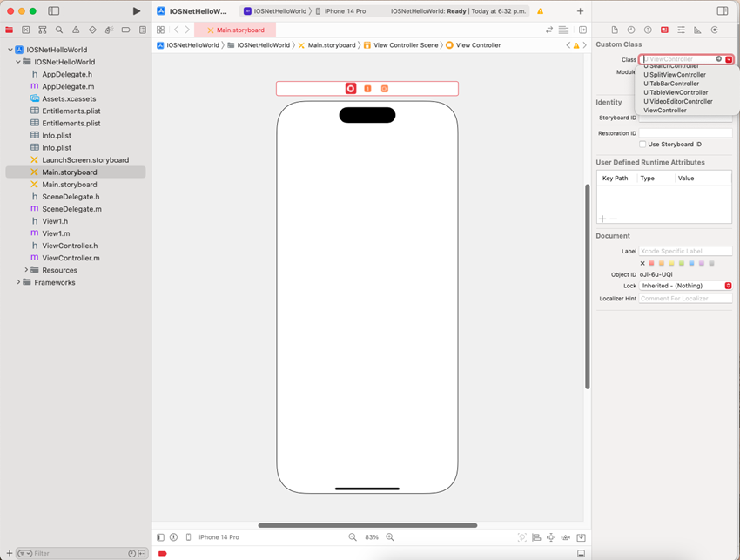Screen dimensions: 740x560
Task: Click the Run button in the toolbar
Action: (136, 10)
